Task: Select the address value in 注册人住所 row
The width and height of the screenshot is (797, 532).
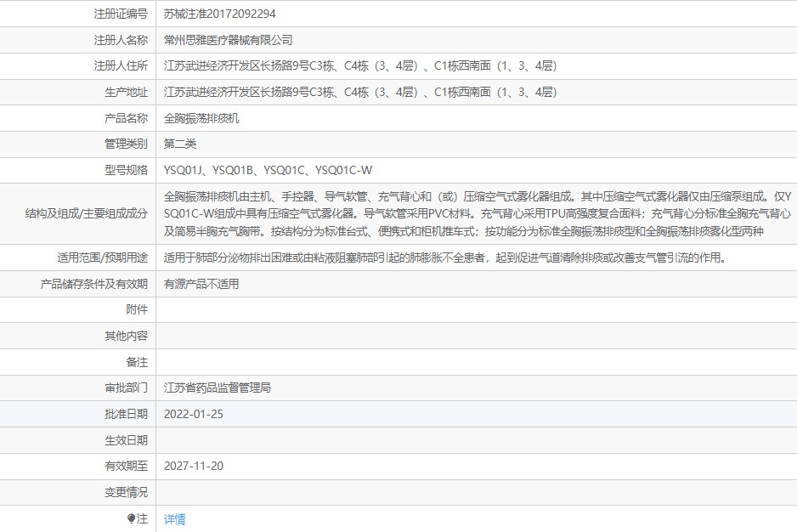Action: tap(360, 65)
